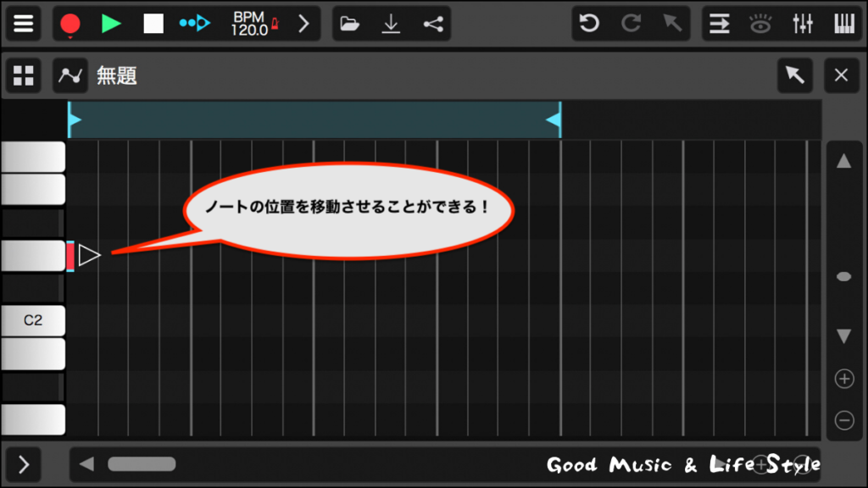Select the red note at grid start
868x488 pixels.
70,256
